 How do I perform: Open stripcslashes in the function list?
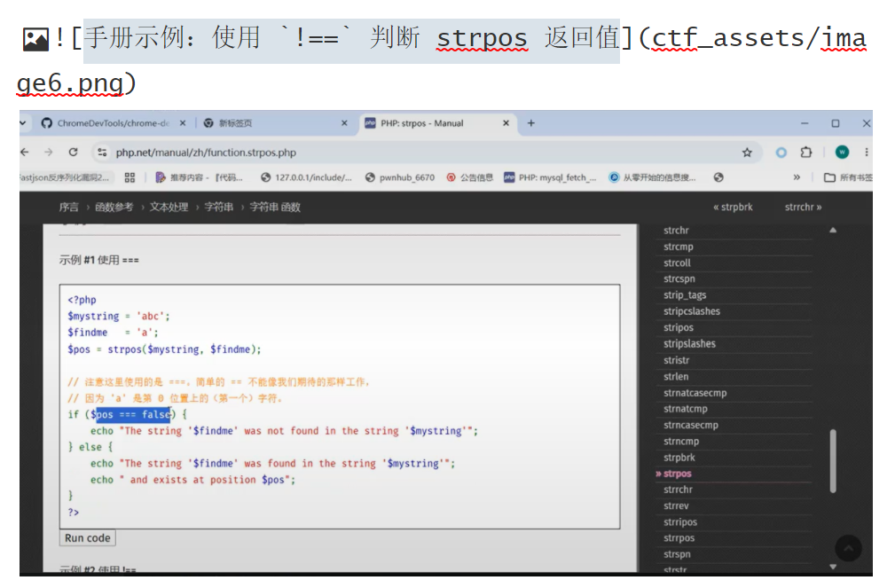[692, 311]
